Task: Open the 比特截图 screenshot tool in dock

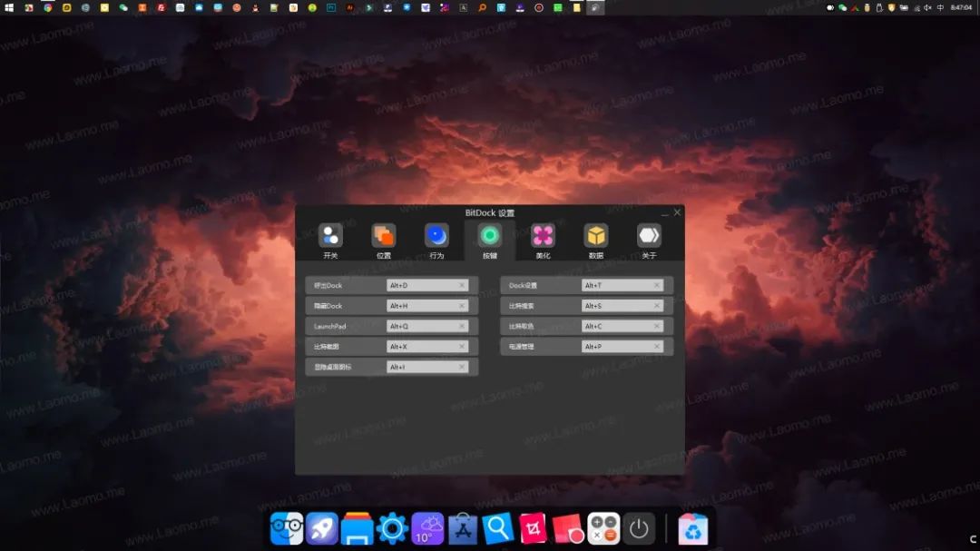Action: pyautogui.click(x=533, y=526)
